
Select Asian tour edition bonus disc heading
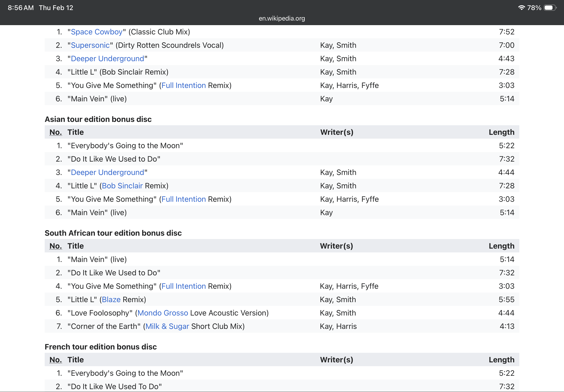pyautogui.click(x=98, y=119)
